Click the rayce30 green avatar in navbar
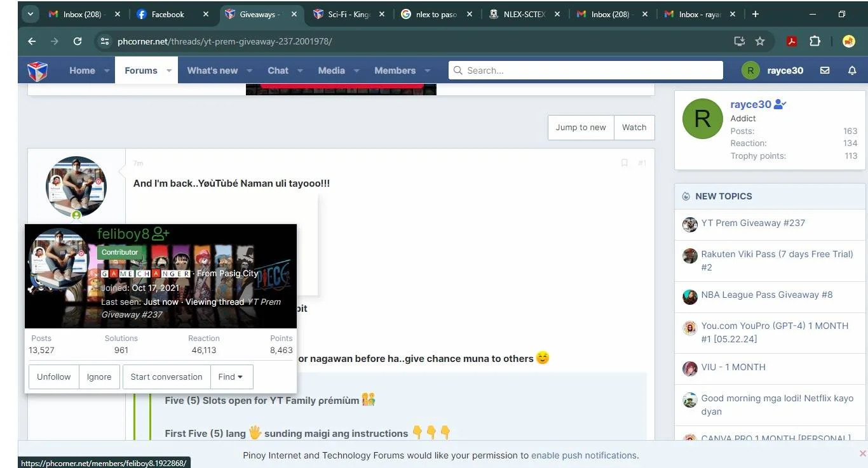 750,70
